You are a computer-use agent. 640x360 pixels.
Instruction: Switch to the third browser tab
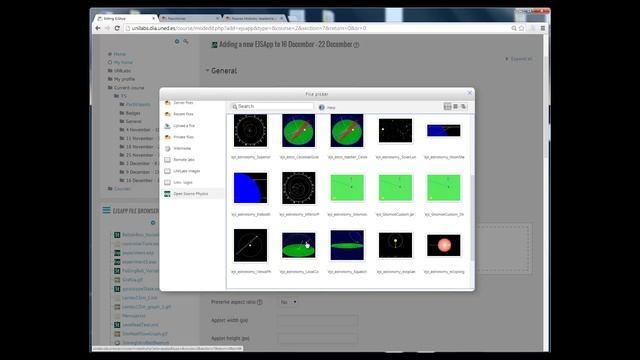[255, 18]
